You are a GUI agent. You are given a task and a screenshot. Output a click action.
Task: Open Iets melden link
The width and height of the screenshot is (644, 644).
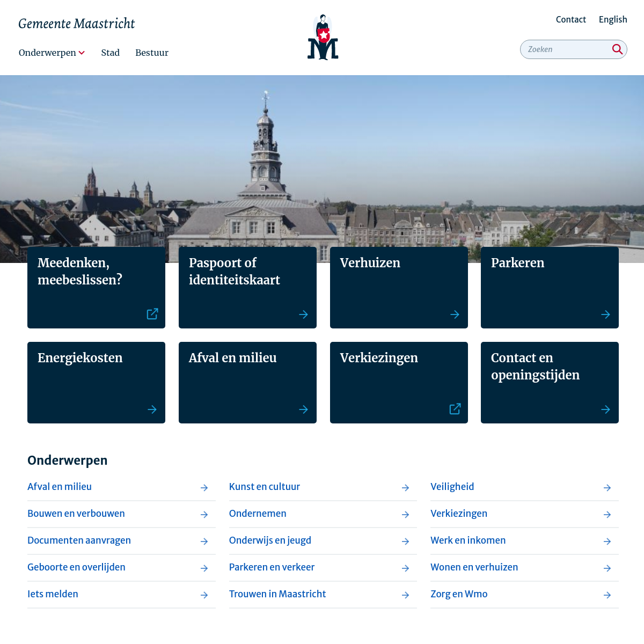pyautogui.click(x=53, y=594)
